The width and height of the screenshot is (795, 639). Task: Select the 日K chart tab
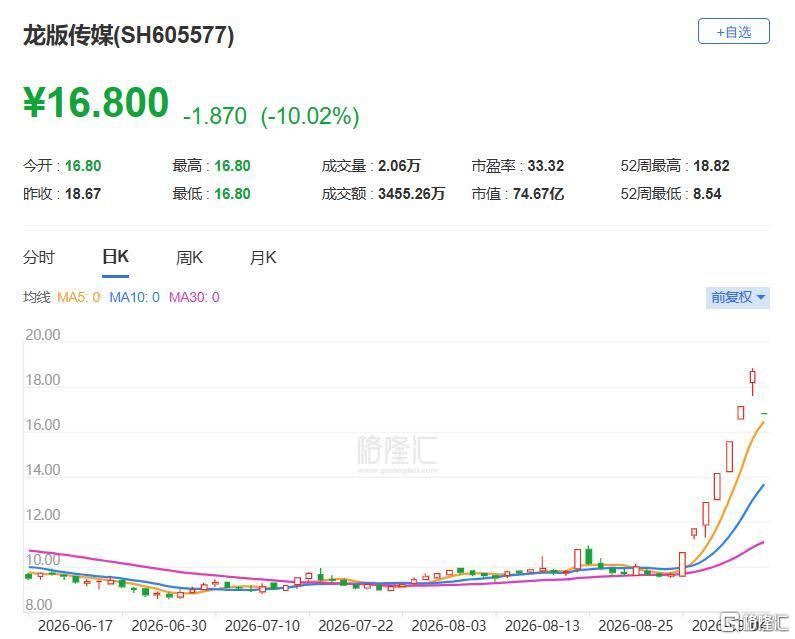(x=115, y=257)
